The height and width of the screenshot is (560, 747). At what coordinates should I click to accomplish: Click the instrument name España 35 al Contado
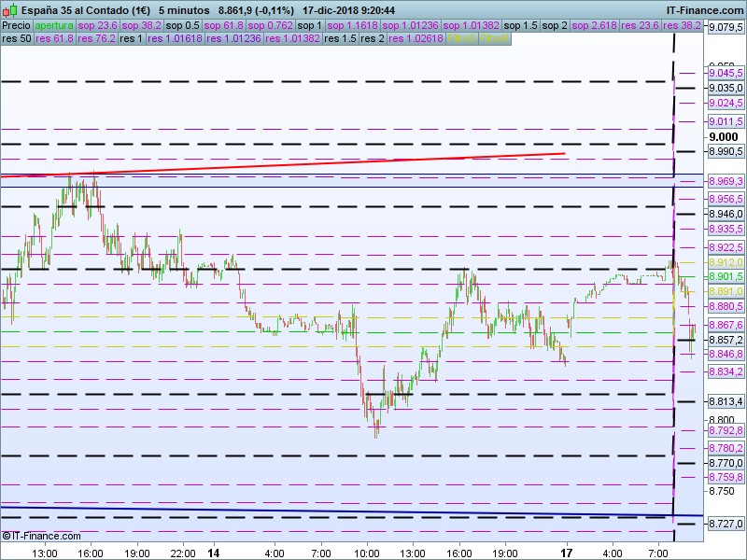[x=86, y=10]
